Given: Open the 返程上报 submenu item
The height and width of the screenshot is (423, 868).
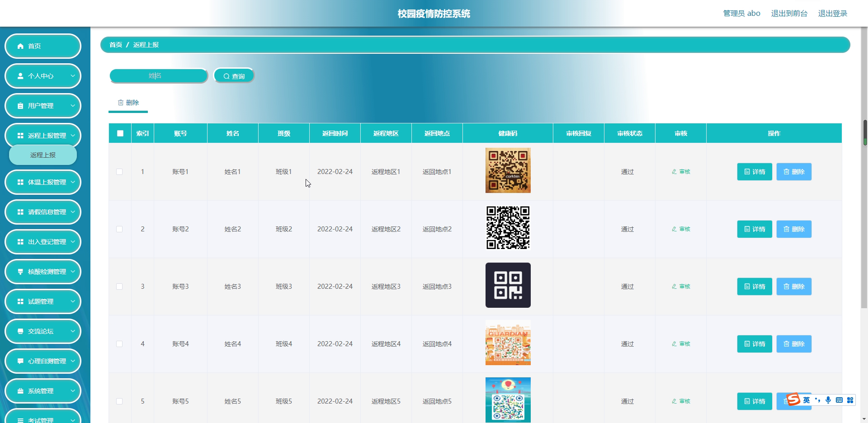Looking at the screenshot, I should coord(43,155).
